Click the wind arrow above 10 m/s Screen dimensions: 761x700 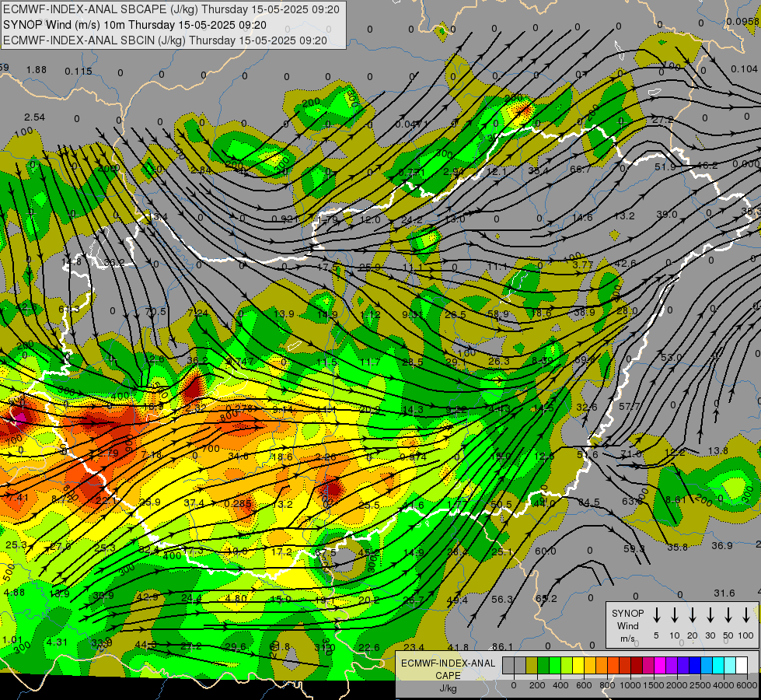point(675,615)
